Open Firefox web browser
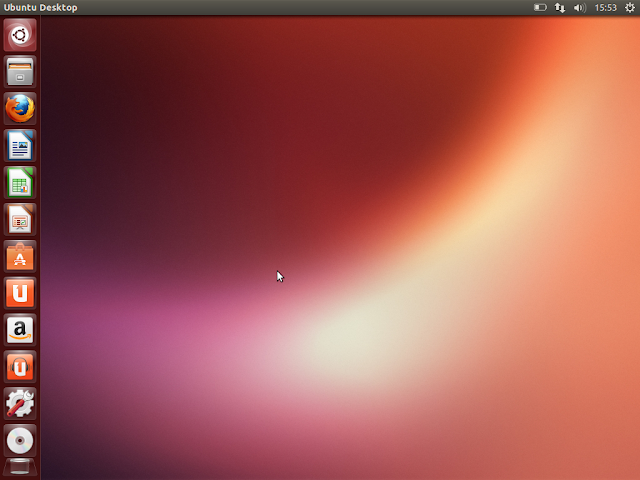This screenshot has width=640, height=480. [x=20, y=109]
